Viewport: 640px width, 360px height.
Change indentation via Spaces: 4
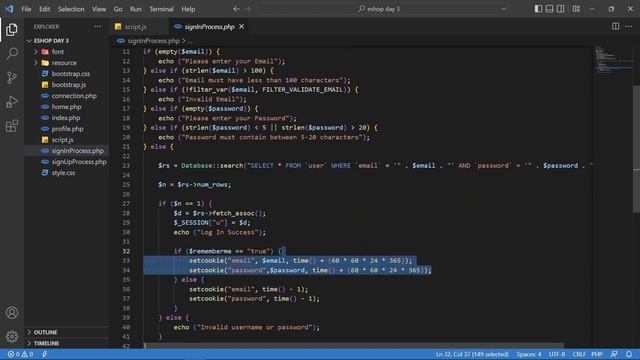coord(529,354)
